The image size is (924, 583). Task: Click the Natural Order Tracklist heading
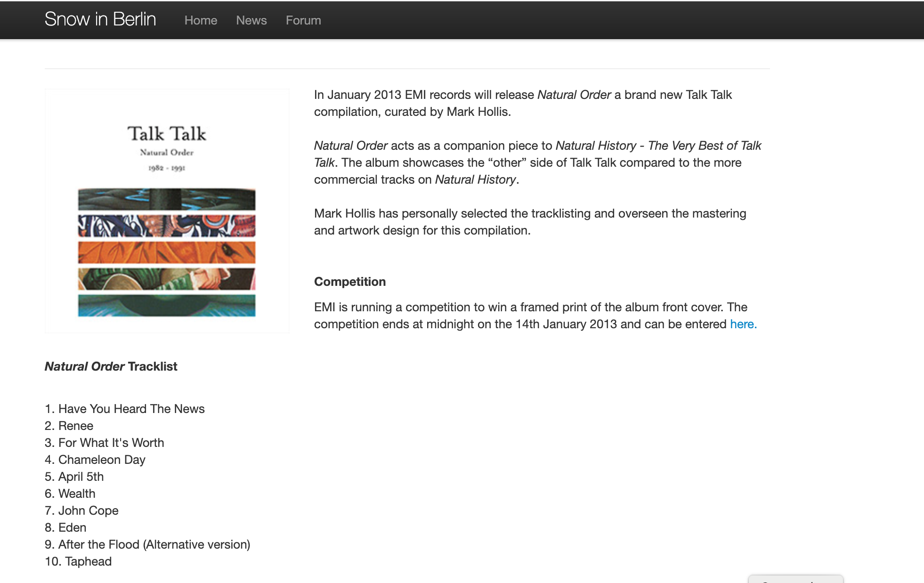click(x=111, y=366)
